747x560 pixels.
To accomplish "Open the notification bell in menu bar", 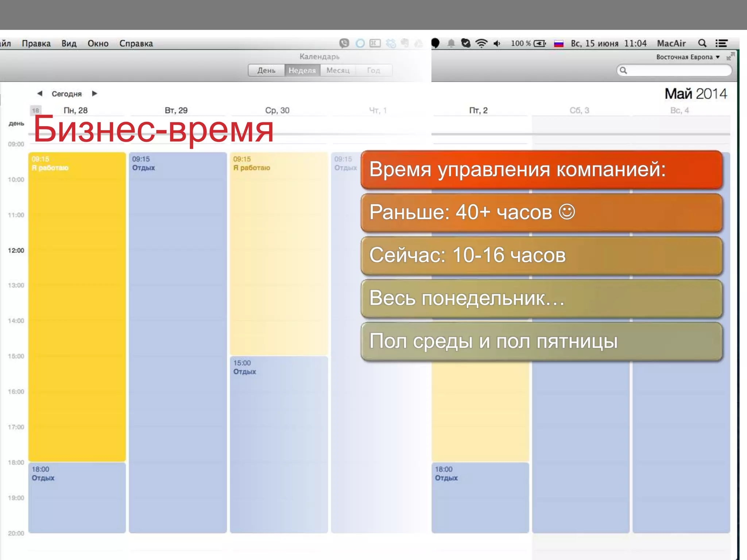I will (451, 43).
